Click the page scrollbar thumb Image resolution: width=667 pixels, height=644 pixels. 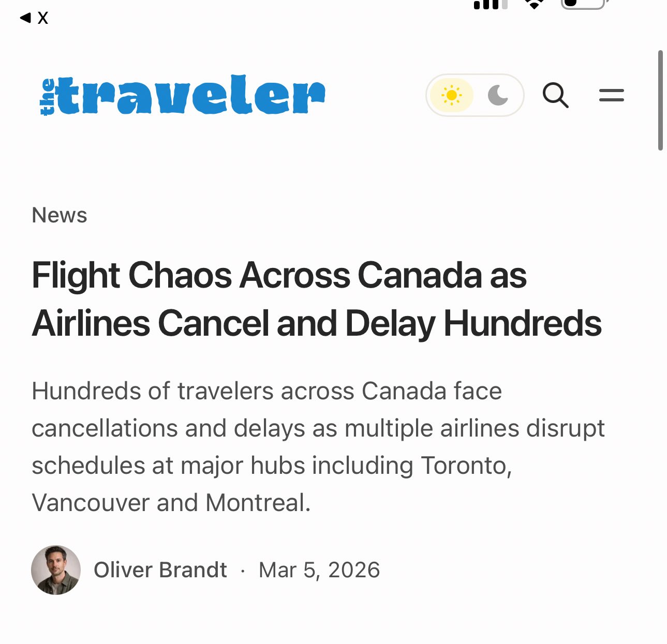(660, 100)
